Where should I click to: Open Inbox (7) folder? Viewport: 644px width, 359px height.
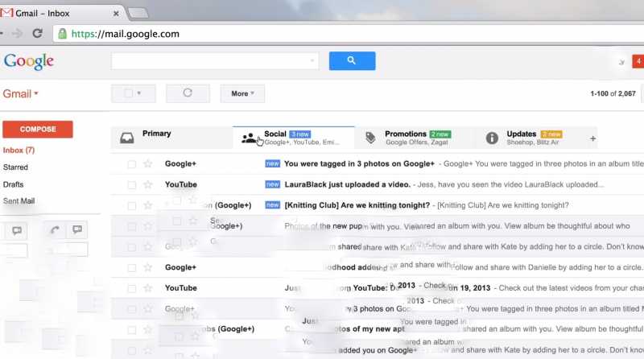(19, 151)
